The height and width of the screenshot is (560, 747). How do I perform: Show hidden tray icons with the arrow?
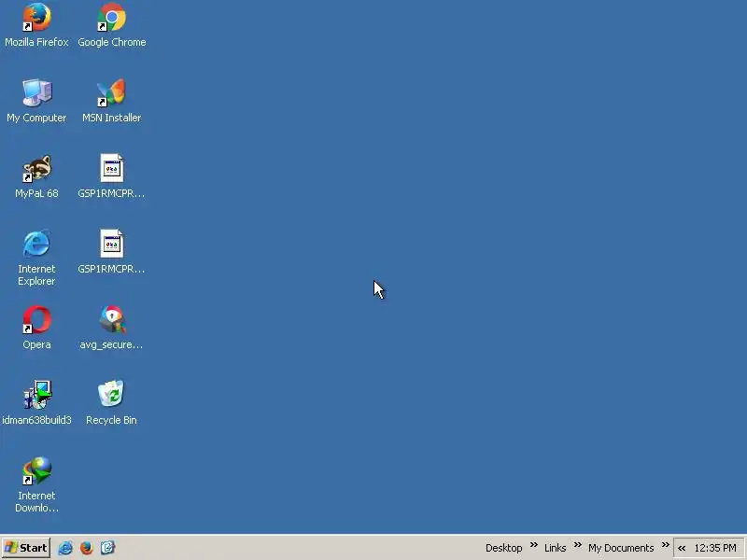[682, 548]
